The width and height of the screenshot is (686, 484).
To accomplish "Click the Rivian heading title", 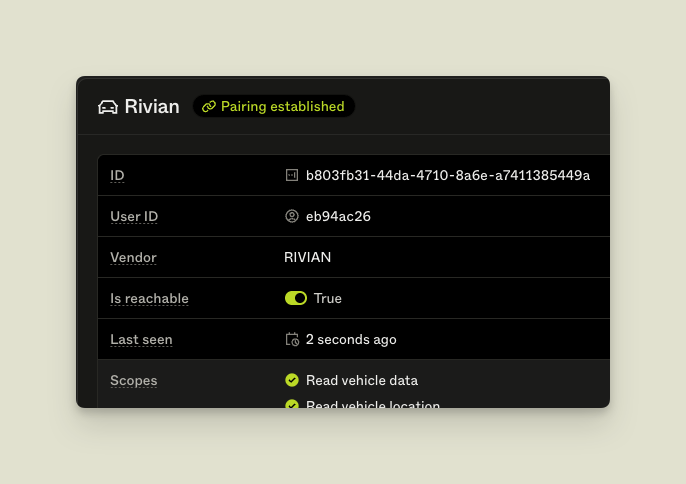I will (152, 107).
